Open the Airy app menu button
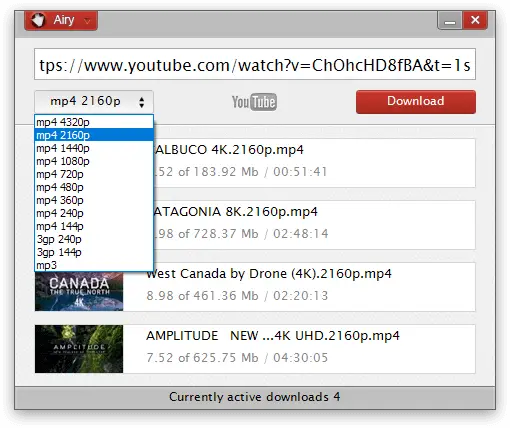 click(61, 20)
